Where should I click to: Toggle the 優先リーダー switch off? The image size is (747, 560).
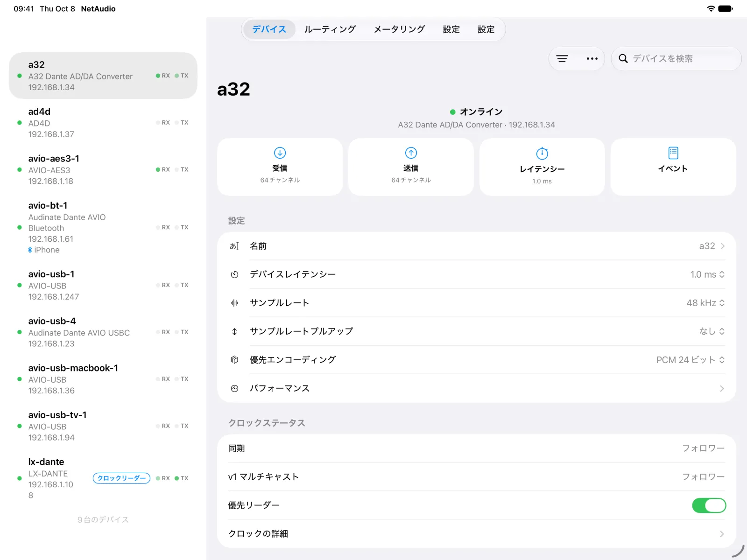click(709, 505)
